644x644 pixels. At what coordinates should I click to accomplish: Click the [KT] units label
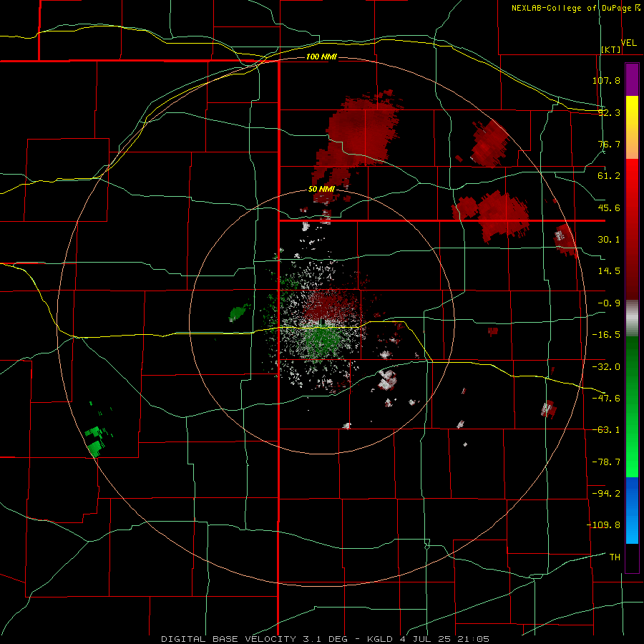[x=611, y=49]
